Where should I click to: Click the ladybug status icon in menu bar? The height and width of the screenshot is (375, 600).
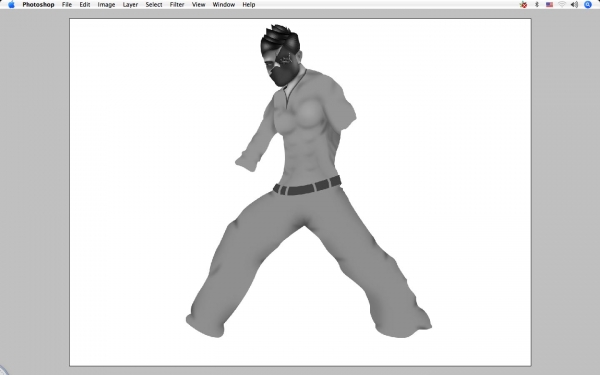(523, 5)
